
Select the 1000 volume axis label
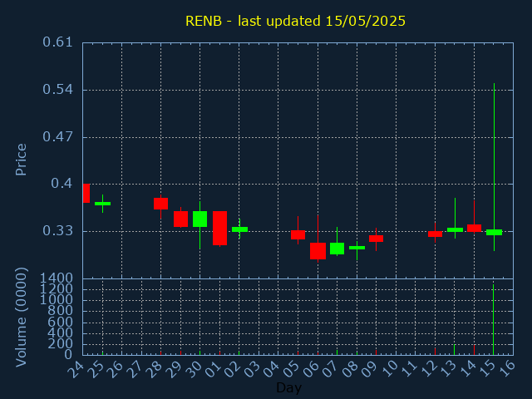57,300
